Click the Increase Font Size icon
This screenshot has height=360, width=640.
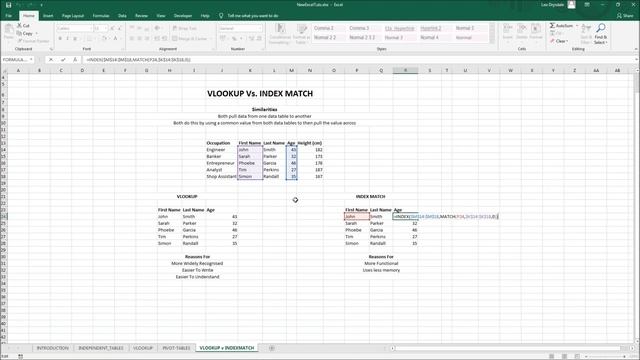click(113, 28)
